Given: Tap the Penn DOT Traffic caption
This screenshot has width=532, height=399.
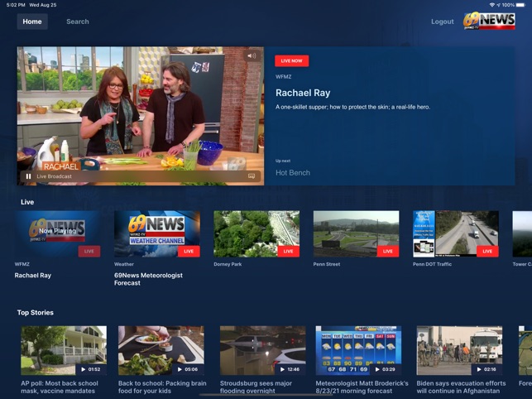Looking at the screenshot, I should click(432, 264).
